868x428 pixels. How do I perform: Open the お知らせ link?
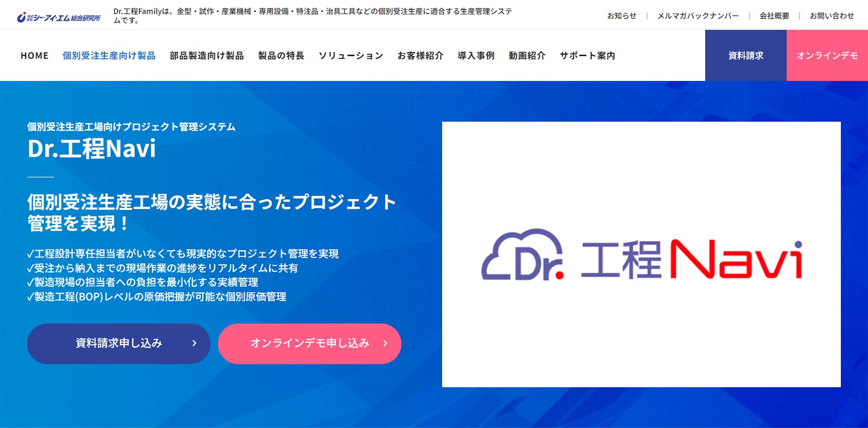tap(622, 16)
